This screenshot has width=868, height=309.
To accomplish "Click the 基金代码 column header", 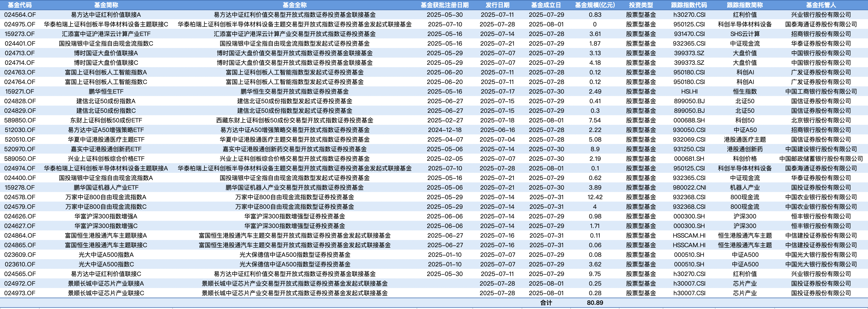I will 20,5.
